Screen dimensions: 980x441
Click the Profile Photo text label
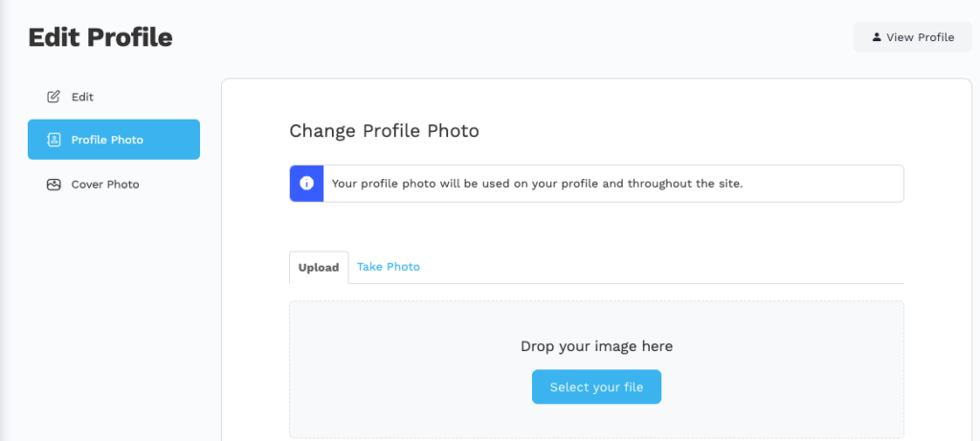(107, 140)
